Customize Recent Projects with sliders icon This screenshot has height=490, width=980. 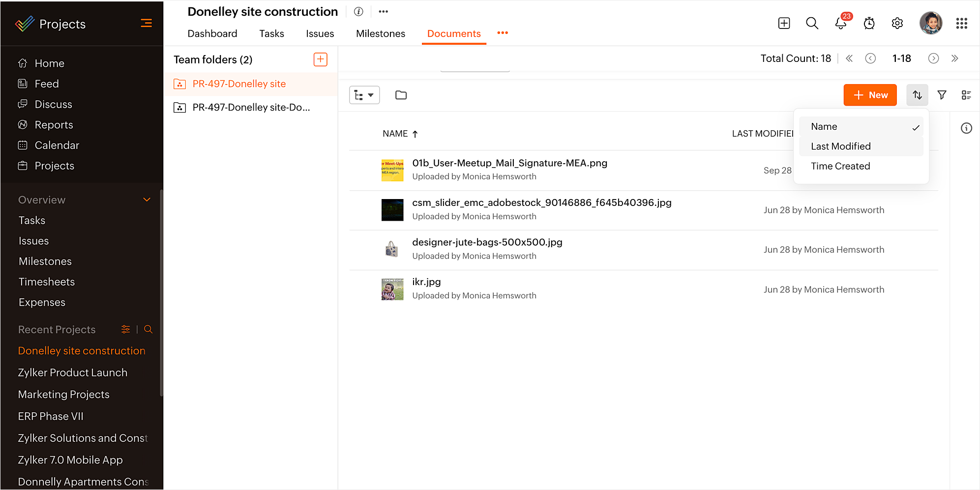(126, 329)
